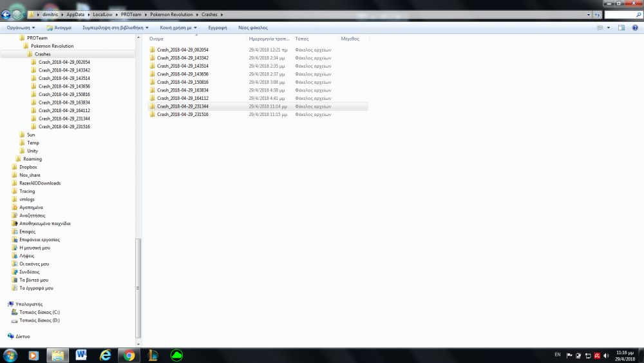Click the refresh icon beside address bar
The height and width of the screenshot is (363, 644).
tap(598, 14)
